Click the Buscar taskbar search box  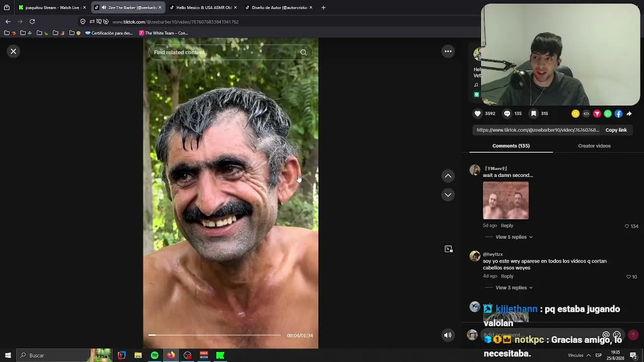65,355
